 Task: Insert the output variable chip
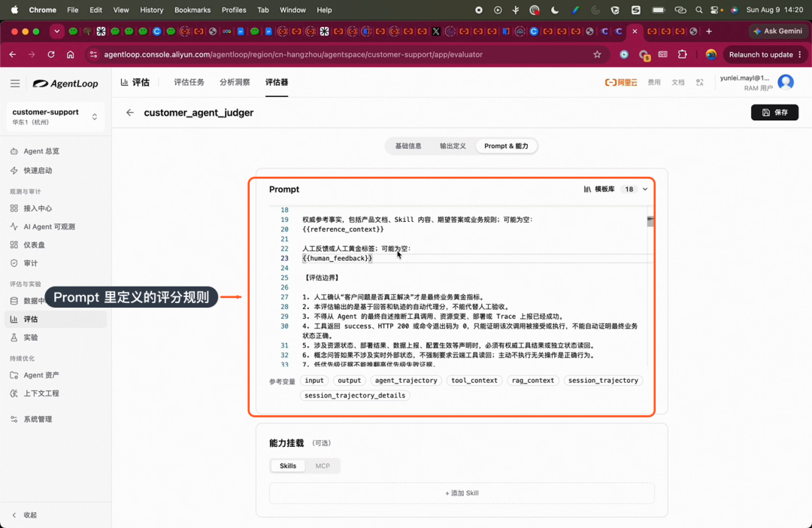pyautogui.click(x=349, y=381)
